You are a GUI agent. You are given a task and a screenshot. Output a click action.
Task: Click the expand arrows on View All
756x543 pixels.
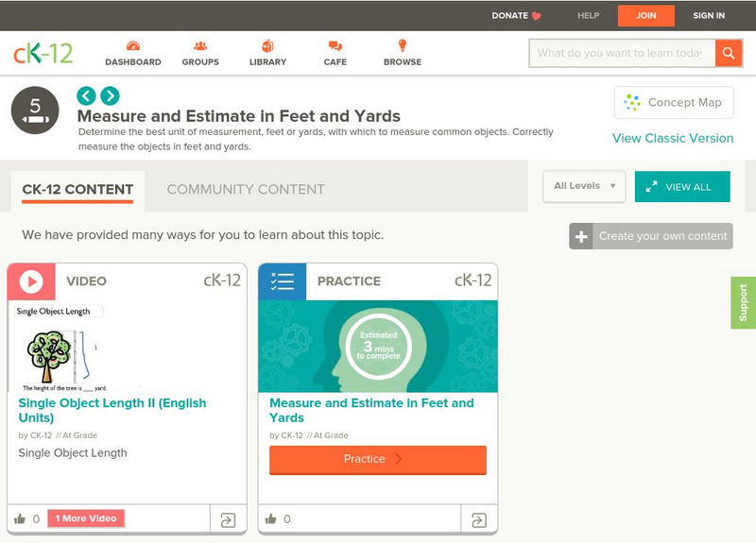[651, 187]
